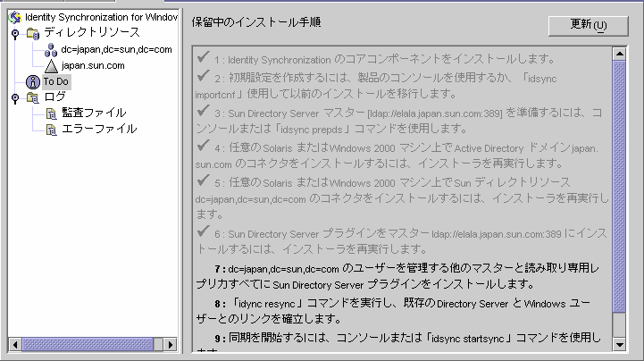
Task: Click the ディレクトリソース folder icon
Action: pyautogui.click(x=33, y=33)
